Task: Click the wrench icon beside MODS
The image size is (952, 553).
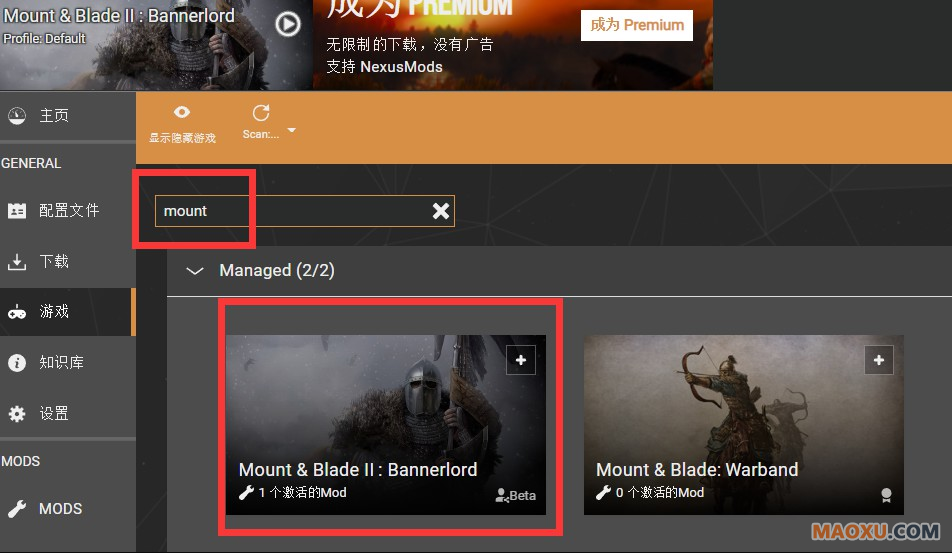Action: pos(17,509)
